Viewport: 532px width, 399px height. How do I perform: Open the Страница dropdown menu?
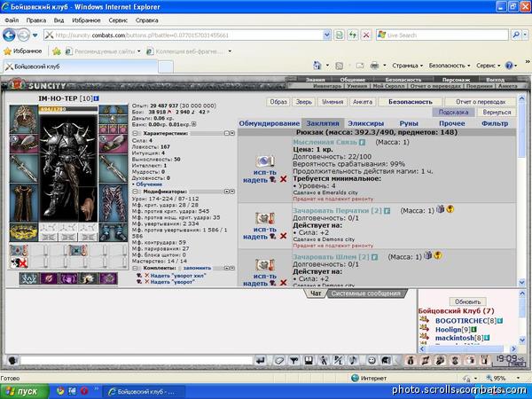point(407,66)
